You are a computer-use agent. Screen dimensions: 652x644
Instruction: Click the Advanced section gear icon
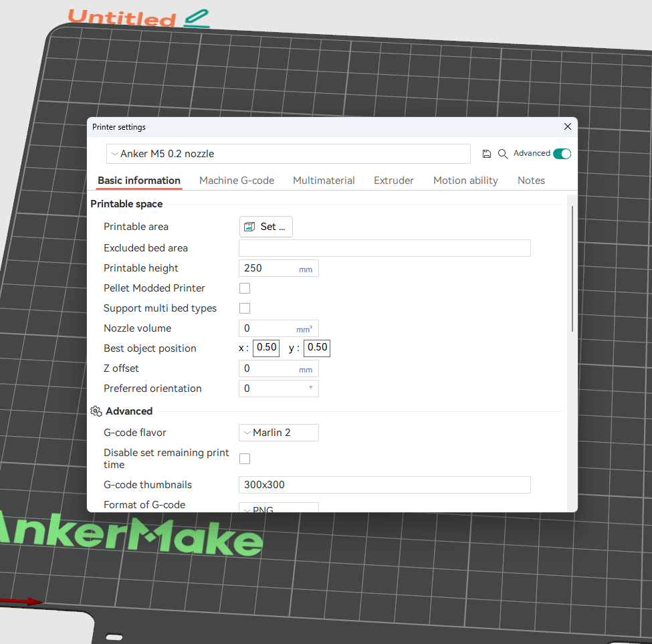click(x=96, y=411)
